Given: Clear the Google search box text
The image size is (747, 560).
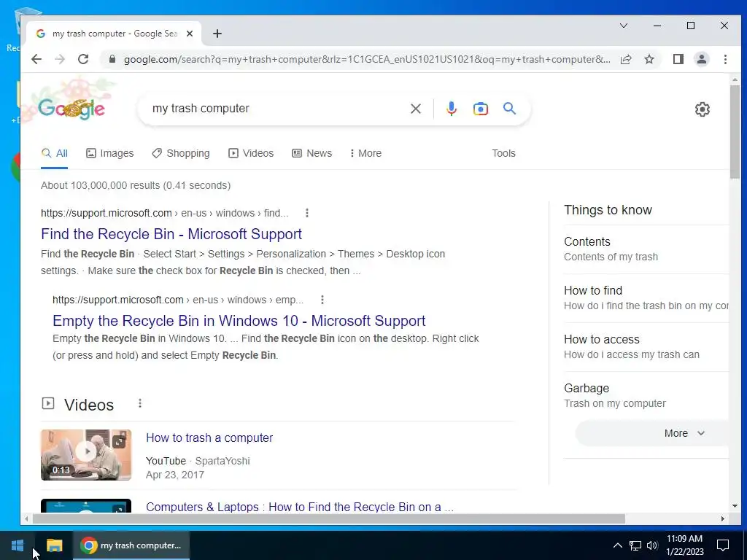Looking at the screenshot, I should [x=415, y=109].
